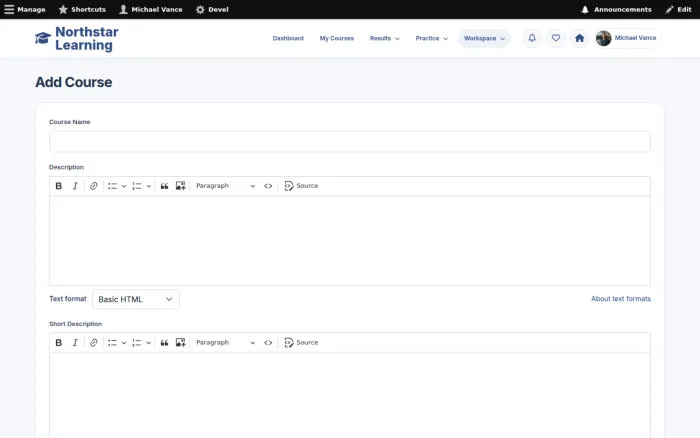Viewport: 700px width, 438px height.
Task: Click Michael Vance avatar picture
Action: pos(603,38)
